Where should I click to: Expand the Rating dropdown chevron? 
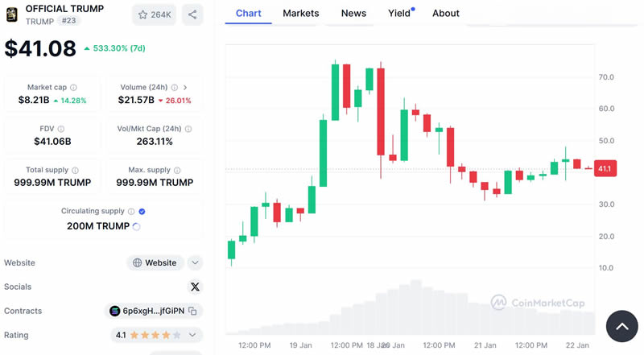click(x=192, y=335)
